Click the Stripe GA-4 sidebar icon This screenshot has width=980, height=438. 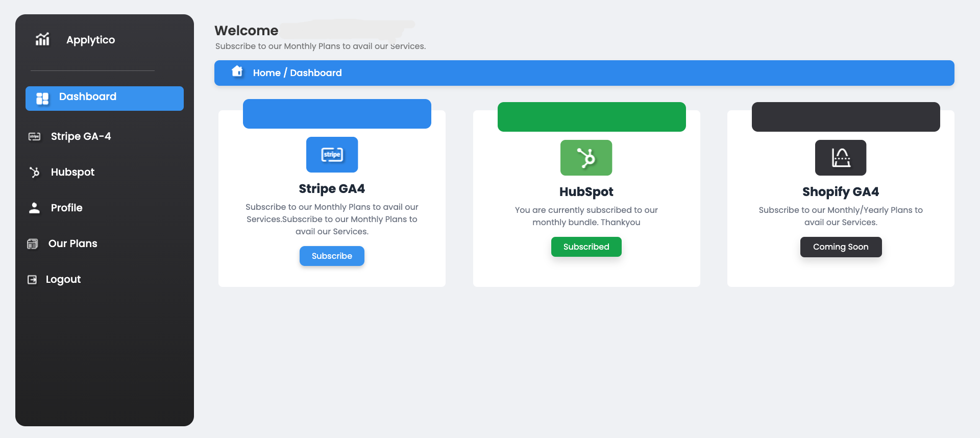(34, 136)
